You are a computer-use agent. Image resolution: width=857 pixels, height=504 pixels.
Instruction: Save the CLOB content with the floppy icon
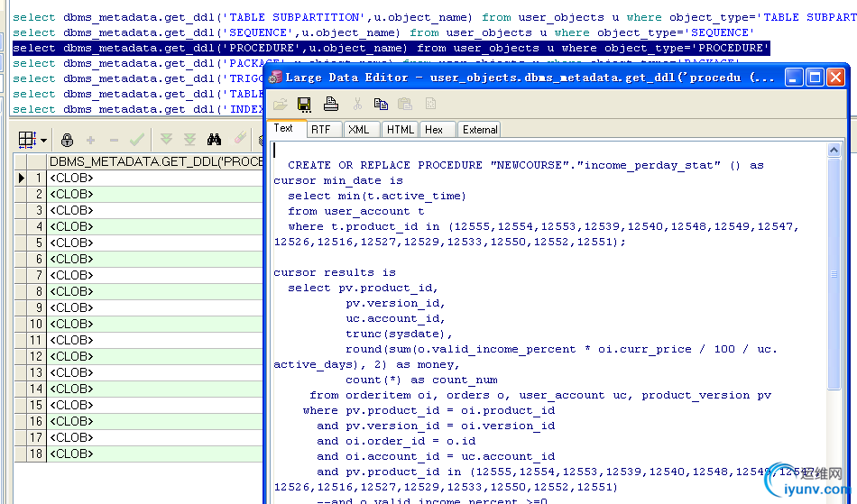[304, 104]
